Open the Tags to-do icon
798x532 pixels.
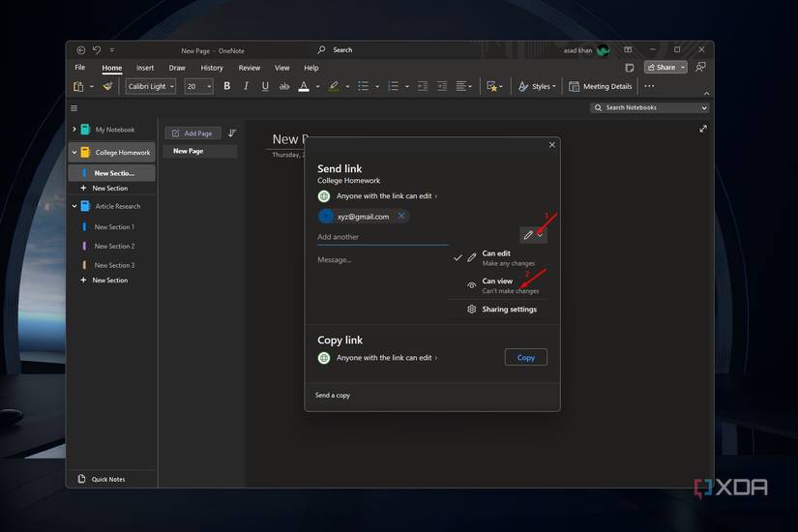(x=491, y=86)
